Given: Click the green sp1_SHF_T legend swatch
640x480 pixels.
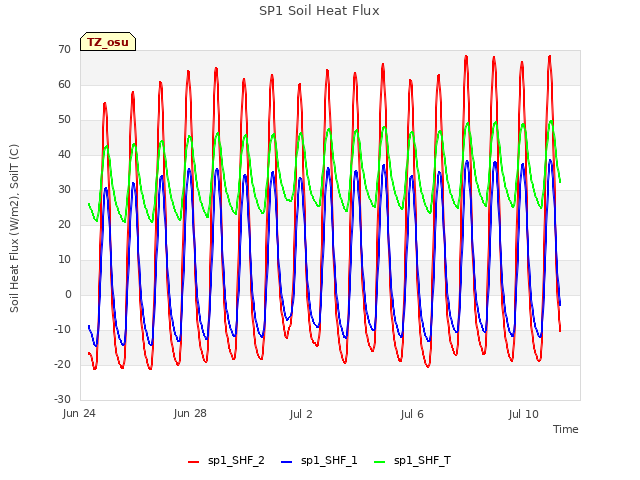Looking at the screenshot, I should (380, 462).
